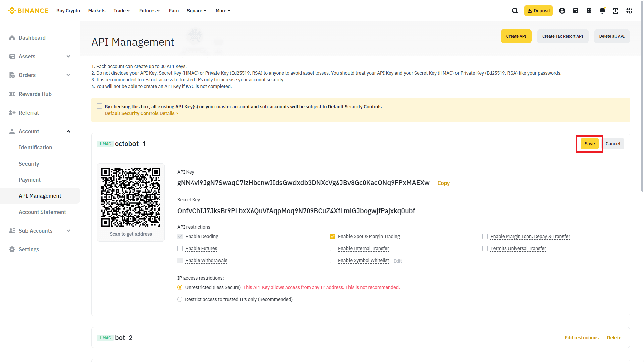Viewport: 644px width, 362px height.
Task: Check the Enable Withdrawals checkbox
Action: pyautogui.click(x=180, y=260)
